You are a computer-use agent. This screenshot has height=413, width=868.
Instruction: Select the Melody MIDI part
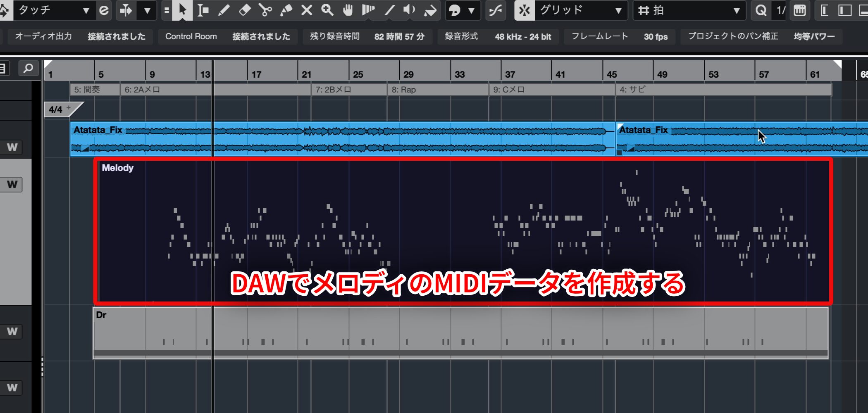pos(463,231)
